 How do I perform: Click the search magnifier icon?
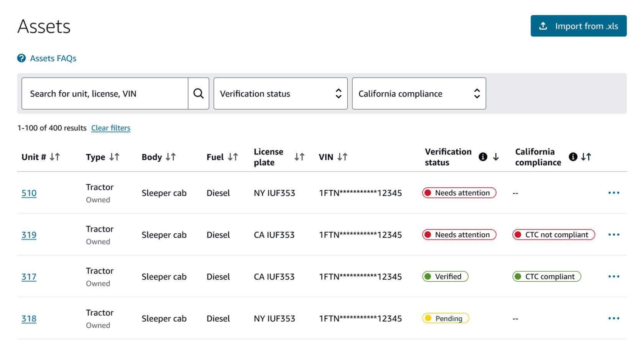click(x=198, y=94)
